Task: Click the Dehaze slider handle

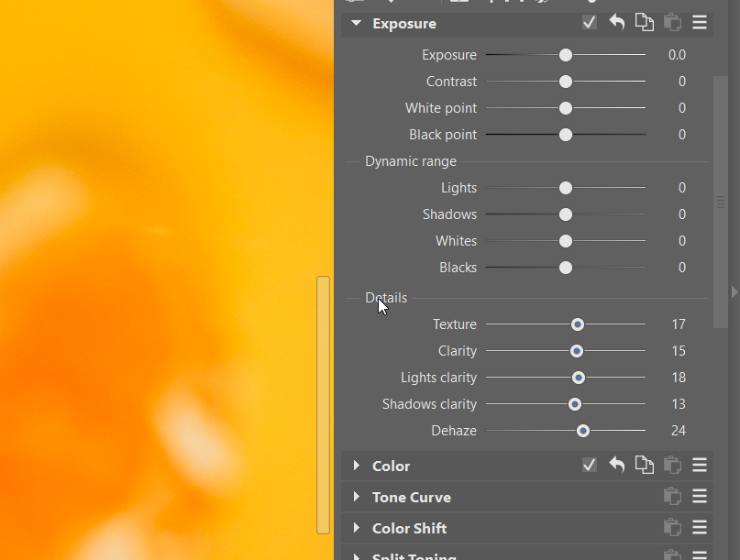Action: coord(582,431)
